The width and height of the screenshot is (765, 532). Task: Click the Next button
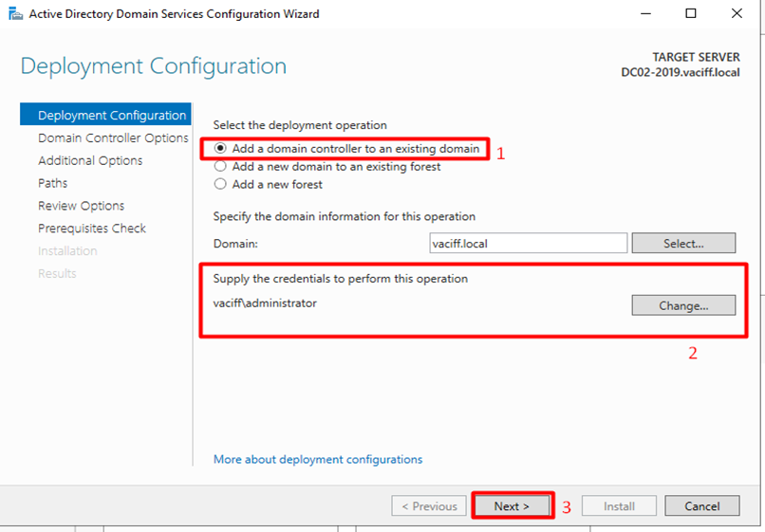(513, 506)
